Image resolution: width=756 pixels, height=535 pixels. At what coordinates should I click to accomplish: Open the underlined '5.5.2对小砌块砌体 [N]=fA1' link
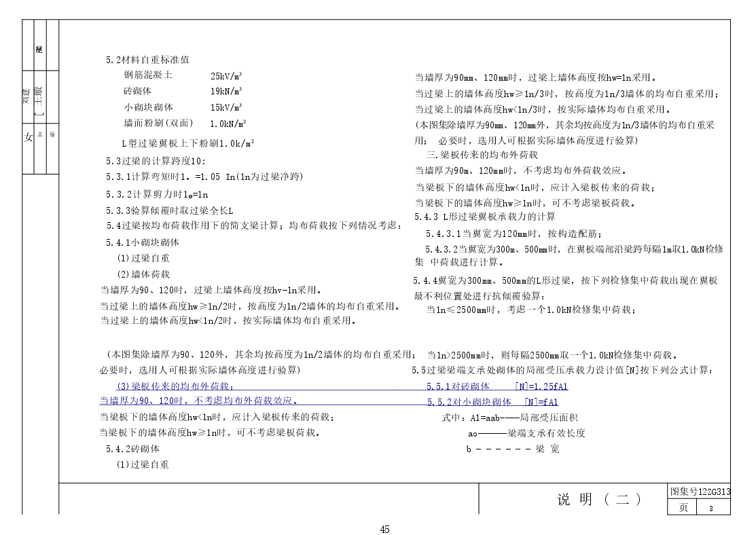point(492,401)
